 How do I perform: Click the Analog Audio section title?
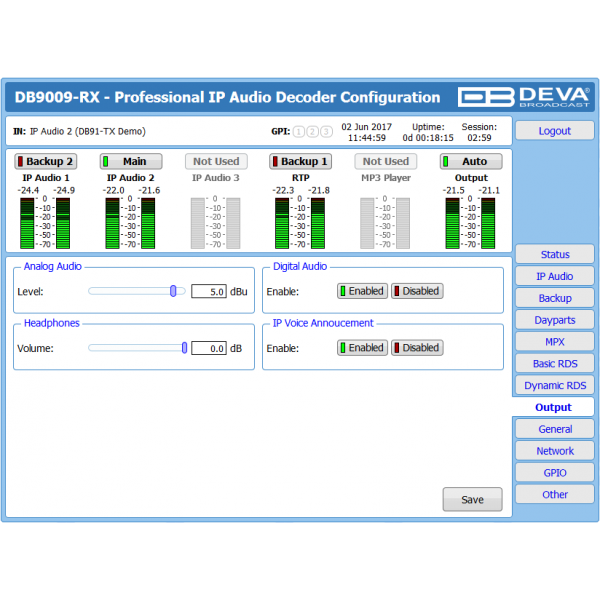[53, 266]
